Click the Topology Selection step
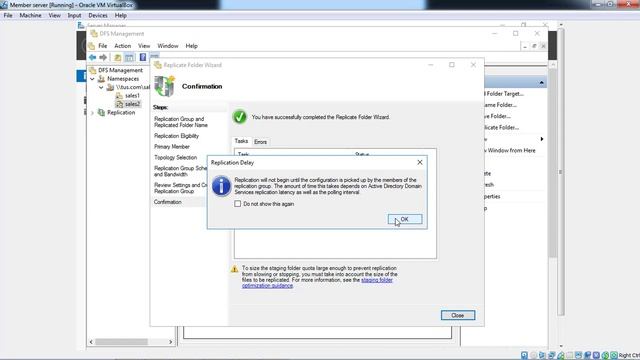 click(176, 158)
